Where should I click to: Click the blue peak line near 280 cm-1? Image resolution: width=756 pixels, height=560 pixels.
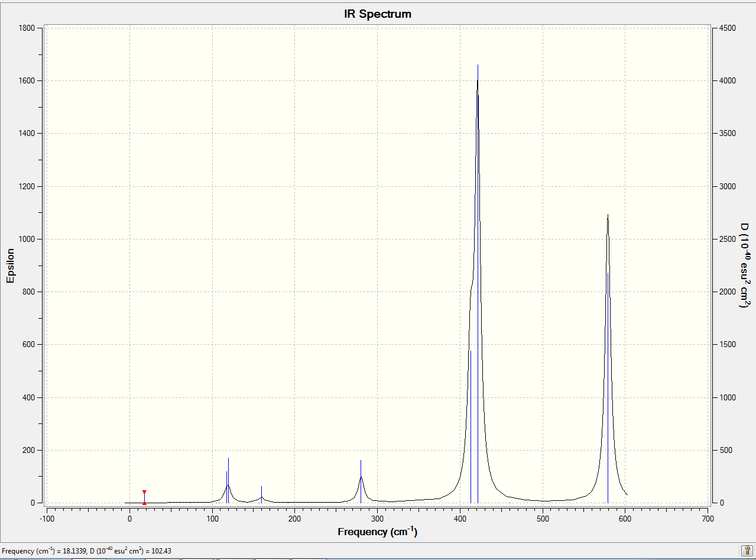click(361, 481)
